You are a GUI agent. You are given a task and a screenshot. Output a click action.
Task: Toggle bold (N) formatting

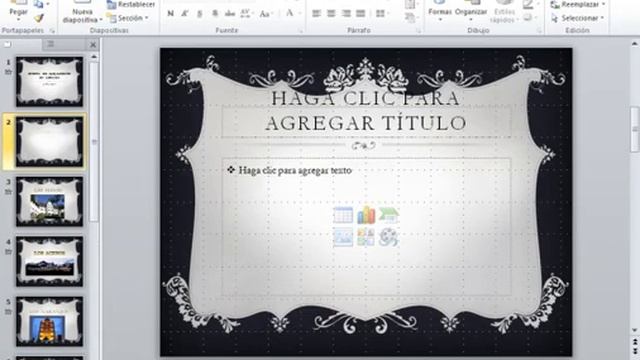click(170, 13)
